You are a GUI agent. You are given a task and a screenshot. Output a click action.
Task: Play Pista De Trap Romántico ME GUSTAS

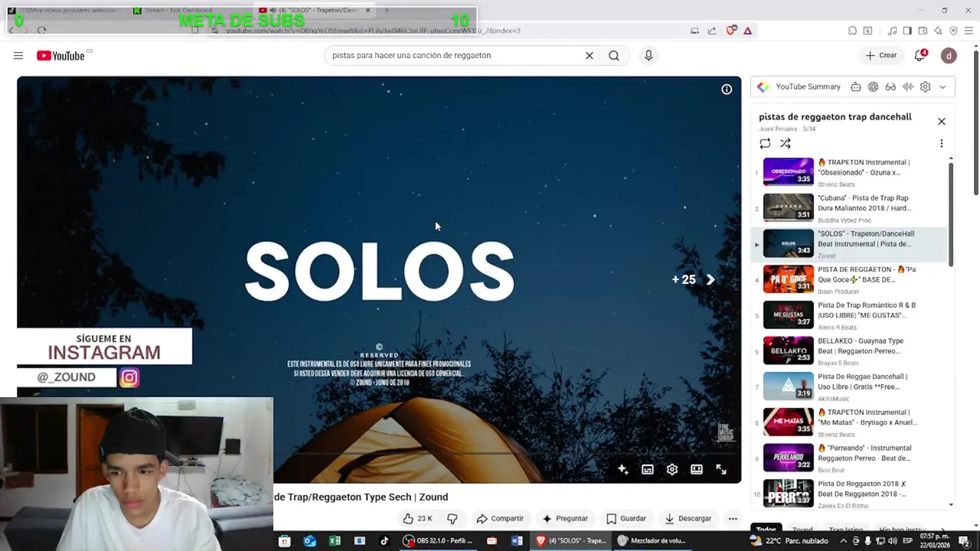pyautogui.click(x=850, y=315)
